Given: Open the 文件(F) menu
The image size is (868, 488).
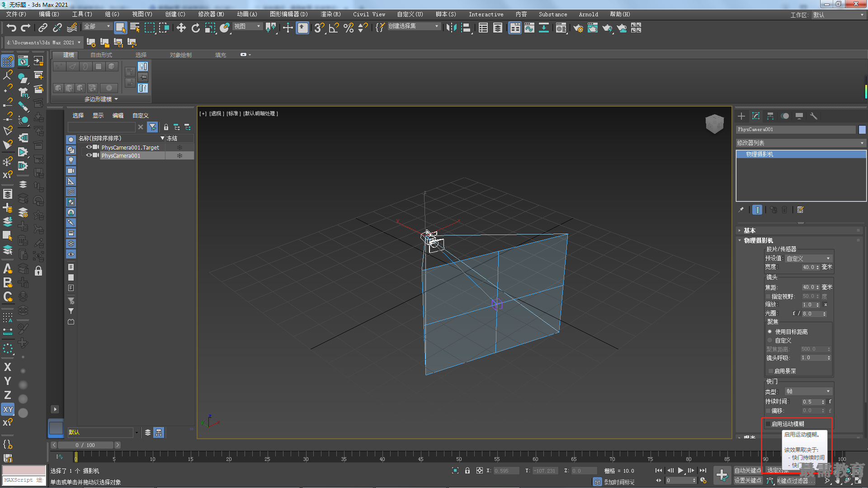Looking at the screenshot, I should coord(16,14).
